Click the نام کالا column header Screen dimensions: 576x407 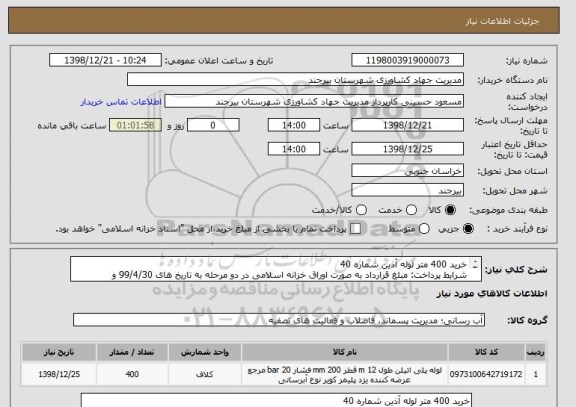click(x=345, y=352)
